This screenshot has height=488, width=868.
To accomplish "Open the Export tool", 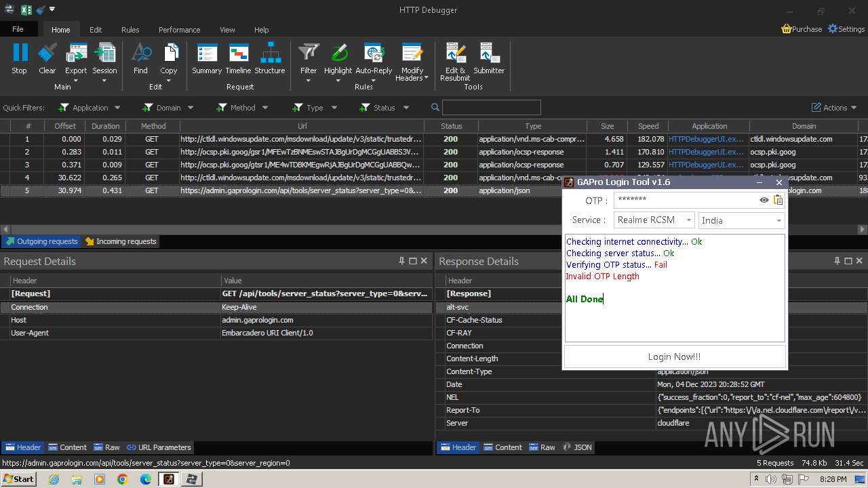I will coord(76,62).
